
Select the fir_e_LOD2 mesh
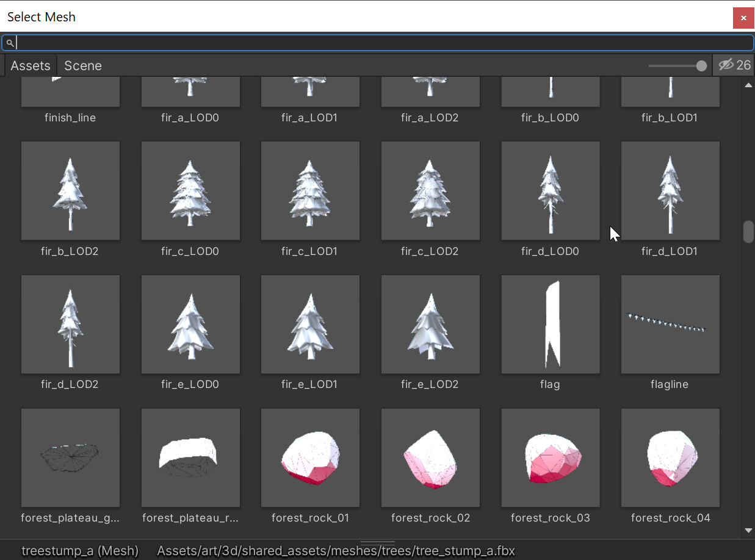(x=430, y=324)
